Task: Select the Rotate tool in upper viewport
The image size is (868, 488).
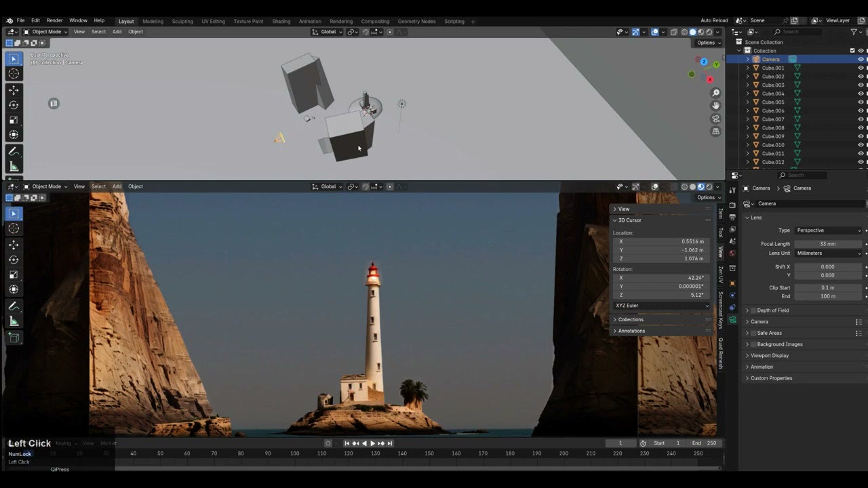Action: tap(14, 105)
